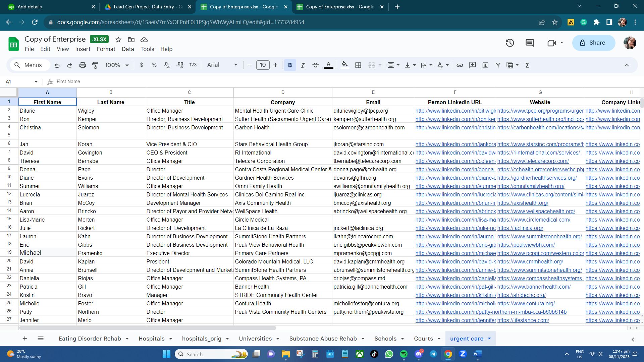Toggle bold formatting
Screen dimensions: 644x362
pos(290,65)
